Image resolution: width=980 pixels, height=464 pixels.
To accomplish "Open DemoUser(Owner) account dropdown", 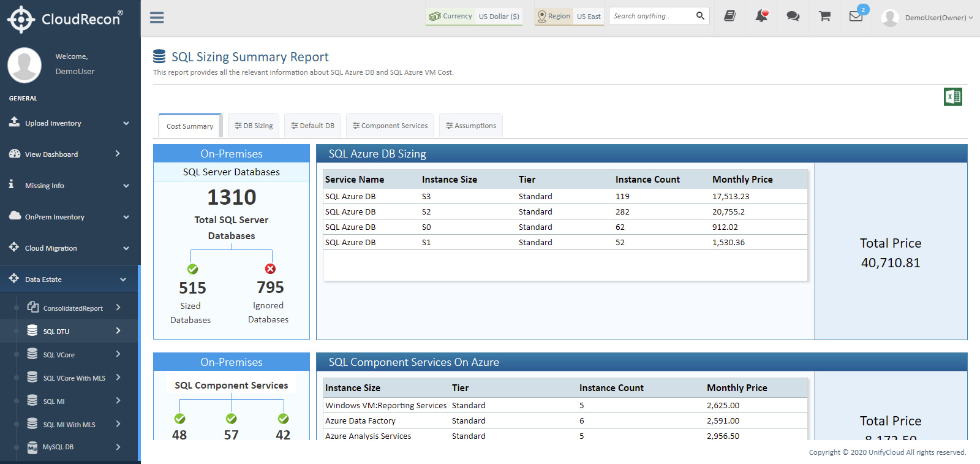I will click(938, 18).
